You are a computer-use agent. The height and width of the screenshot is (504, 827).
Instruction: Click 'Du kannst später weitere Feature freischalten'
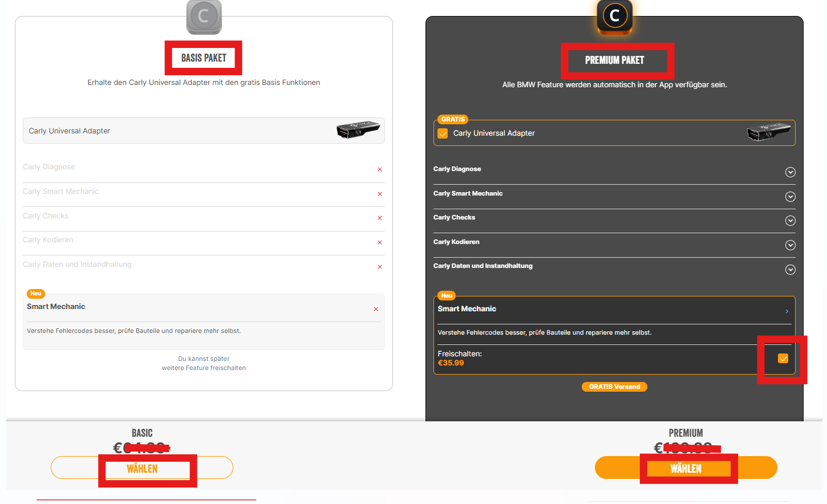[x=204, y=363]
